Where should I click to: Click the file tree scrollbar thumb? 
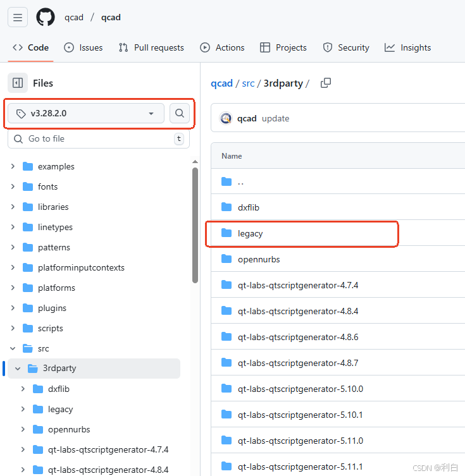point(195,225)
